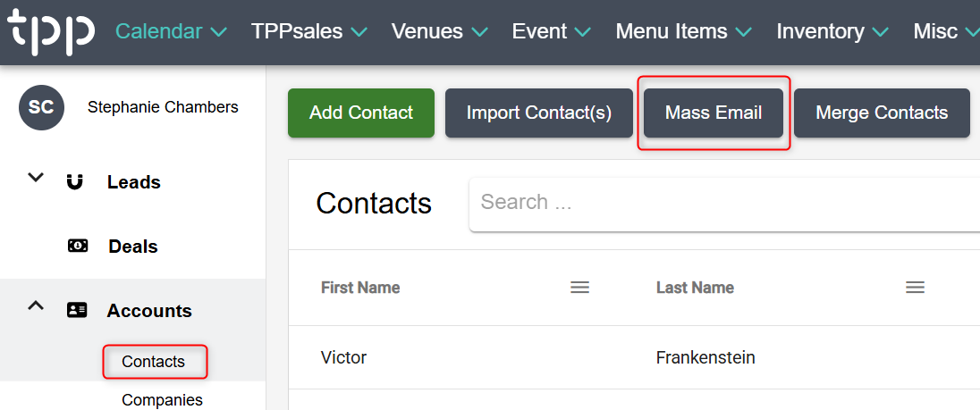
Task: Click the Import Contact(s) button
Action: (x=539, y=113)
